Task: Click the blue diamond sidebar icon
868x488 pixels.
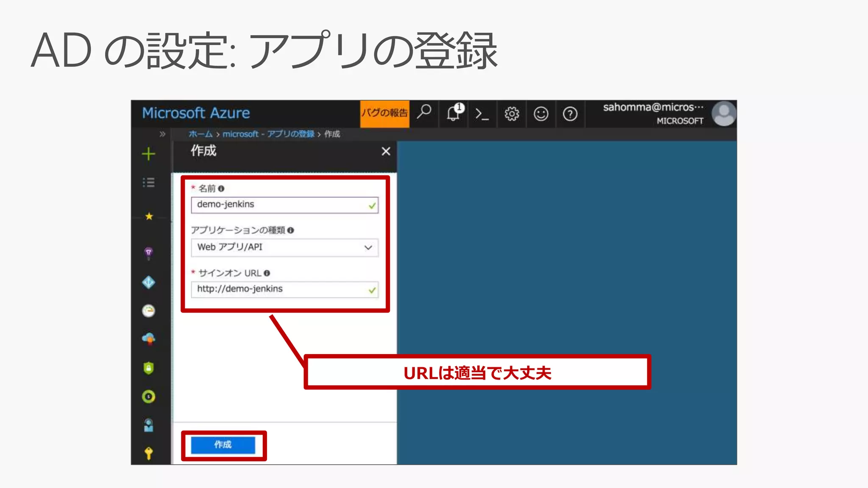Action: coord(148,282)
